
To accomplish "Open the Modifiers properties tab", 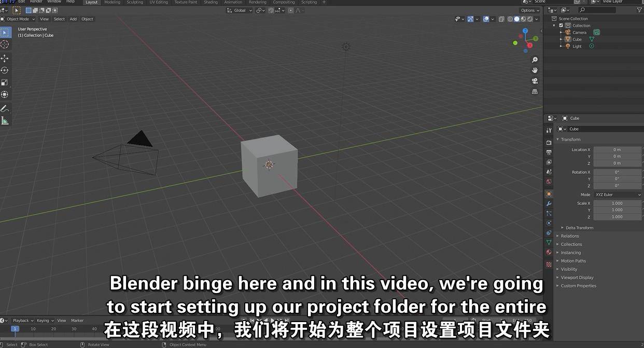I will click(x=549, y=204).
